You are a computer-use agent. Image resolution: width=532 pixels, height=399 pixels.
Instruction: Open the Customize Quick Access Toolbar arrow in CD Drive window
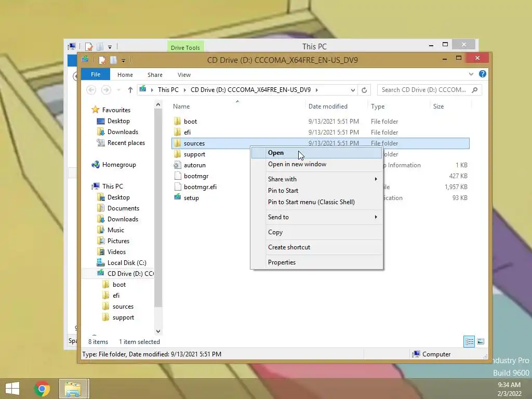[x=124, y=60]
